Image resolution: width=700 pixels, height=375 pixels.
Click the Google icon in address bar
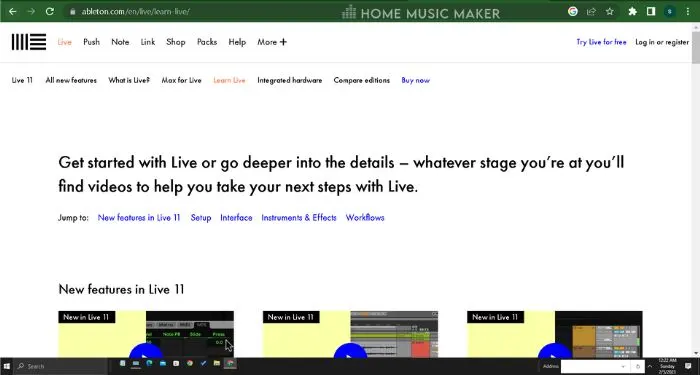coord(573,12)
